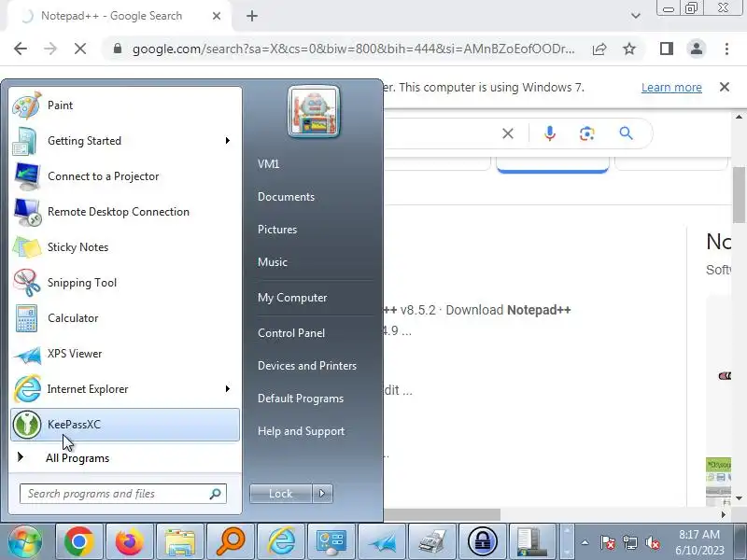The width and height of the screenshot is (747, 560).
Task: Expand Getting Started submenu arrow
Action: [228, 141]
